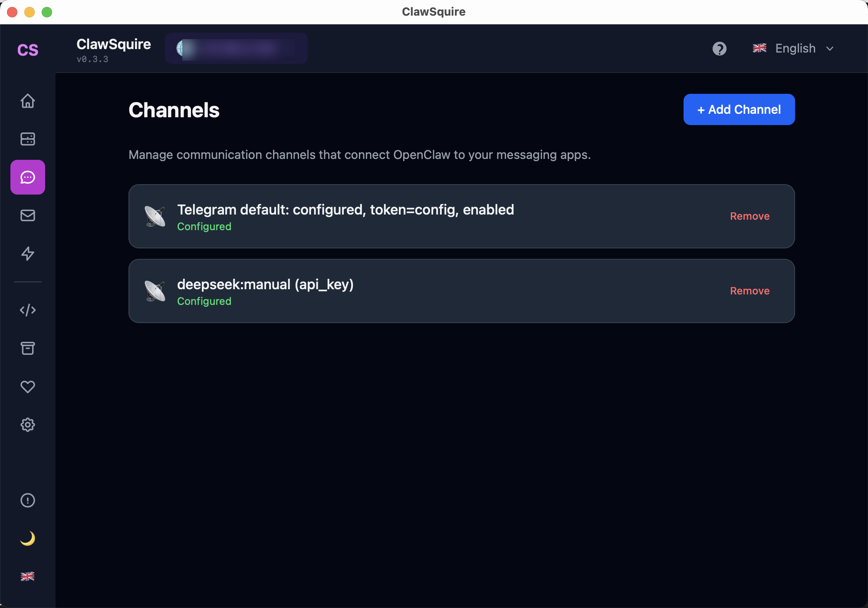Expand the language chevron next to English
This screenshot has width=868, height=608.
click(x=830, y=48)
